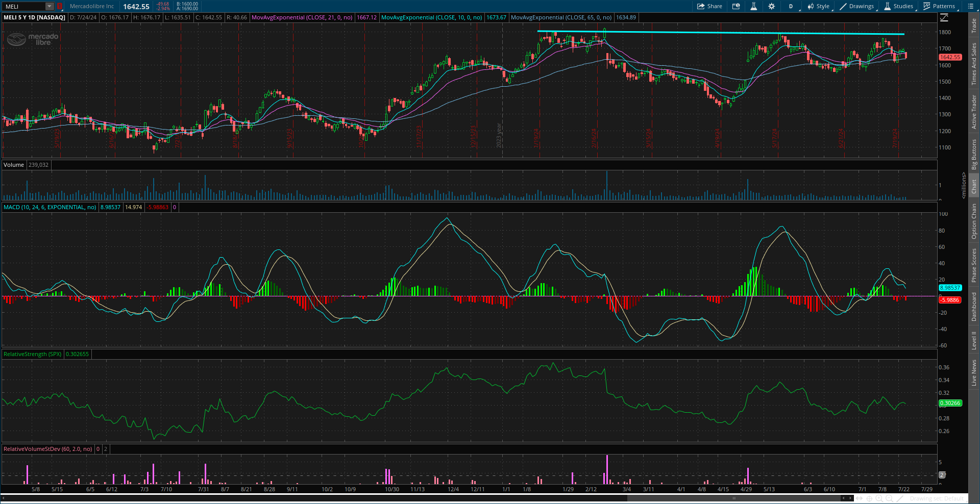Open the Share chart option
The height and width of the screenshot is (504, 980).
click(709, 6)
